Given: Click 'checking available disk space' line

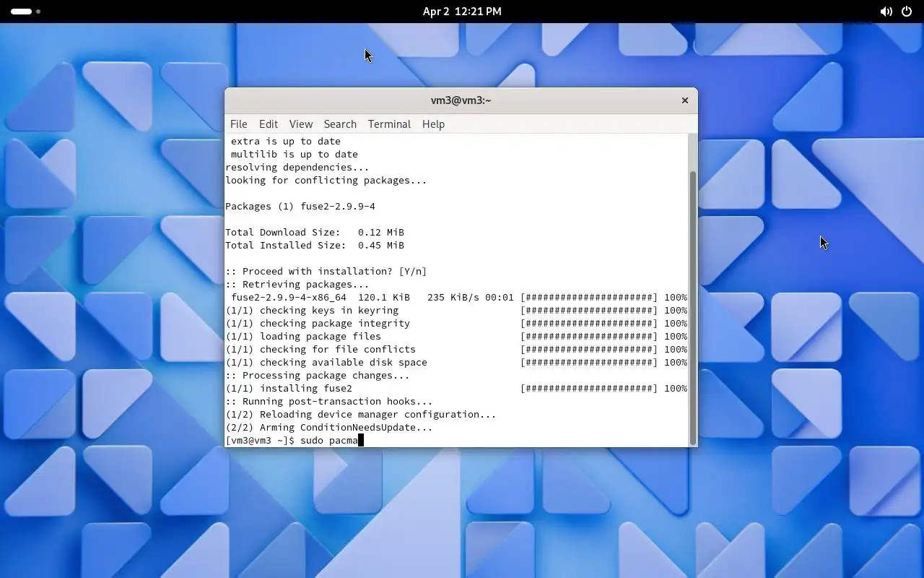Looking at the screenshot, I should click(456, 362).
